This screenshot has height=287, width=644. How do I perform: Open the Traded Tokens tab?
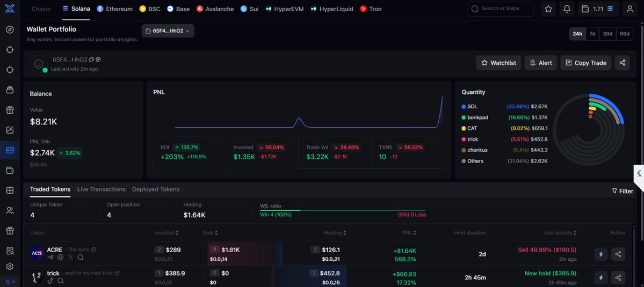[x=50, y=189]
